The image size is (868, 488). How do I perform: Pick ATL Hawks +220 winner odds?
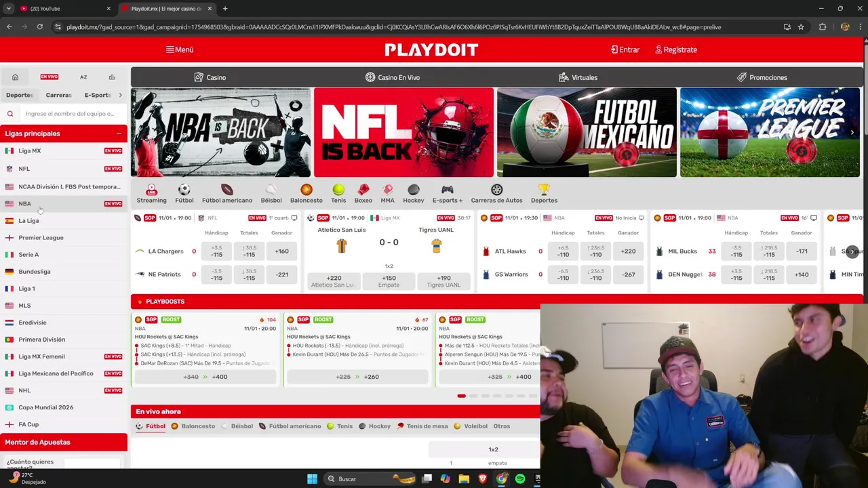click(629, 251)
